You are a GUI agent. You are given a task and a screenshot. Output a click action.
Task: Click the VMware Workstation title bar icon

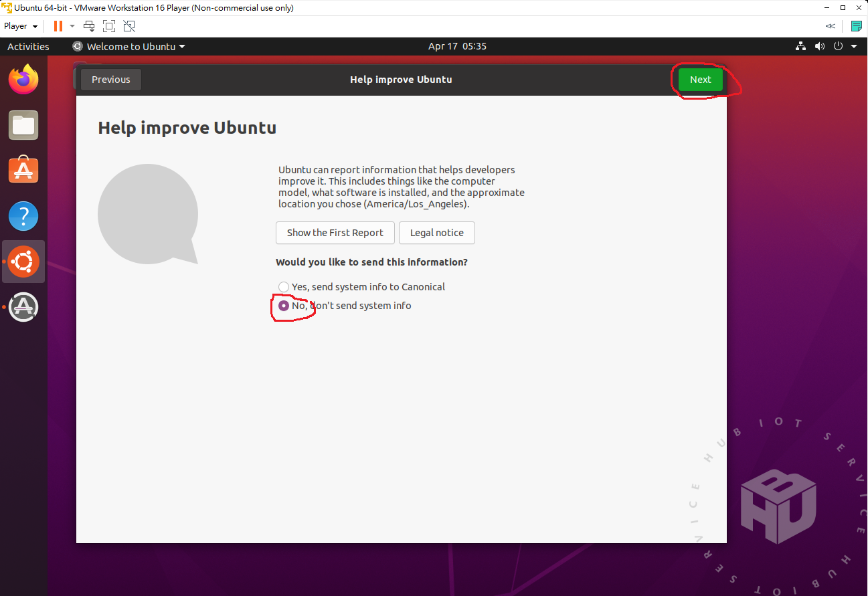(x=7, y=7)
